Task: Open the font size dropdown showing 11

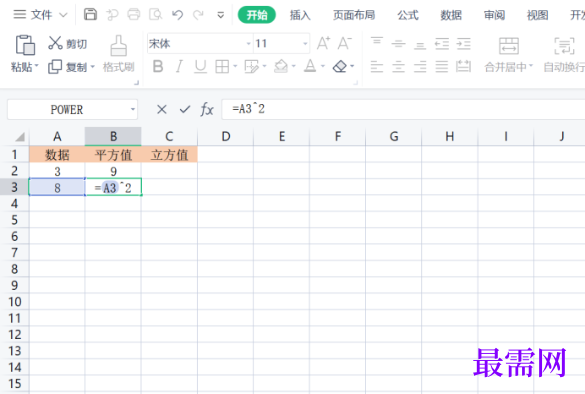Action: [305, 44]
